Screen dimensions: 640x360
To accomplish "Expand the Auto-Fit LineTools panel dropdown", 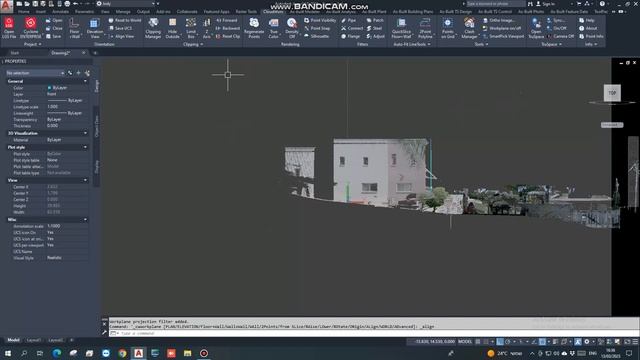I will 412,44.
